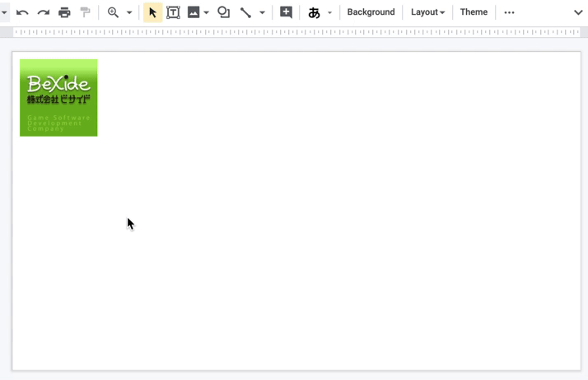
Task: Click the Undo arrow icon
Action: click(x=22, y=12)
